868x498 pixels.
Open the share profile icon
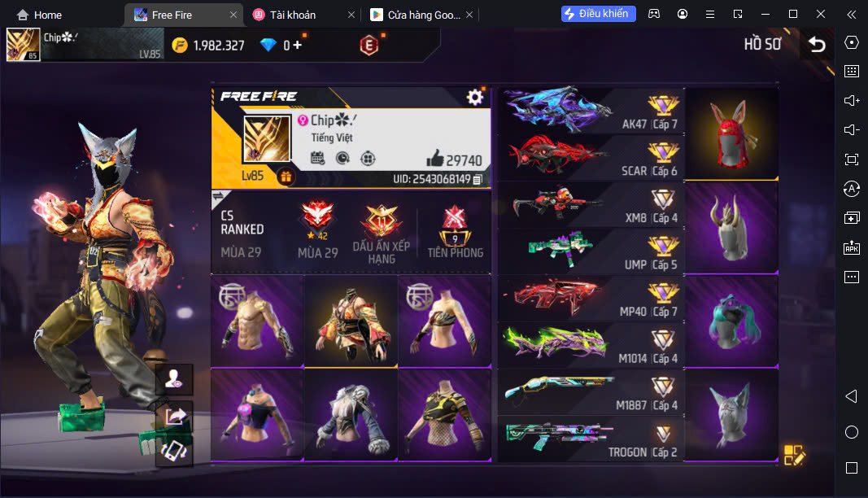point(175,416)
